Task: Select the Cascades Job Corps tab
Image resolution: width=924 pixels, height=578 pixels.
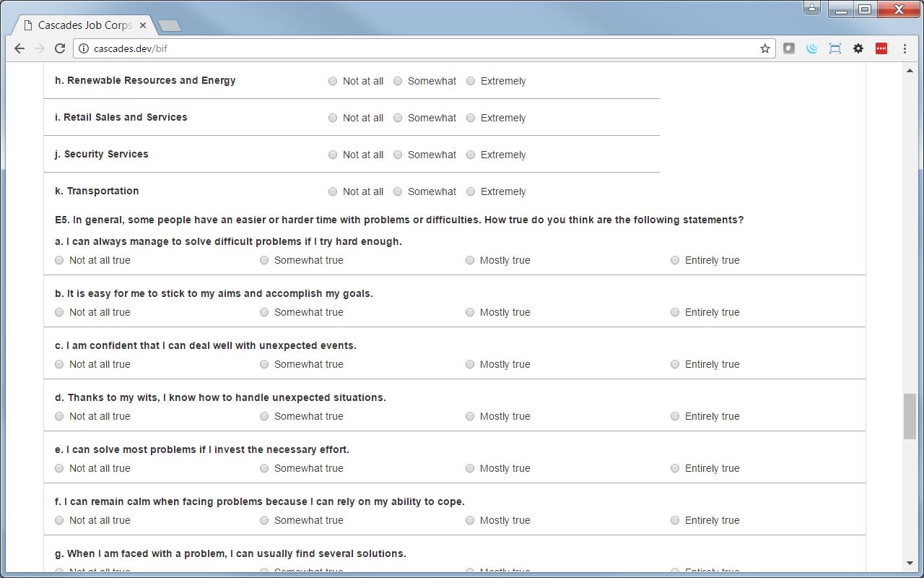Action: coord(83,25)
